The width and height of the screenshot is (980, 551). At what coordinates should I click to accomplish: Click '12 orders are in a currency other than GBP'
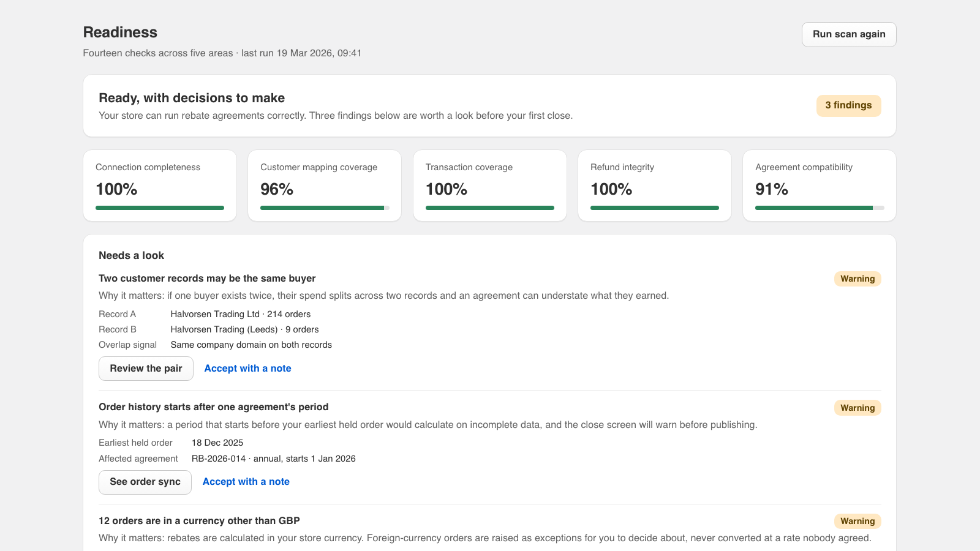pyautogui.click(x=199, y=521)
